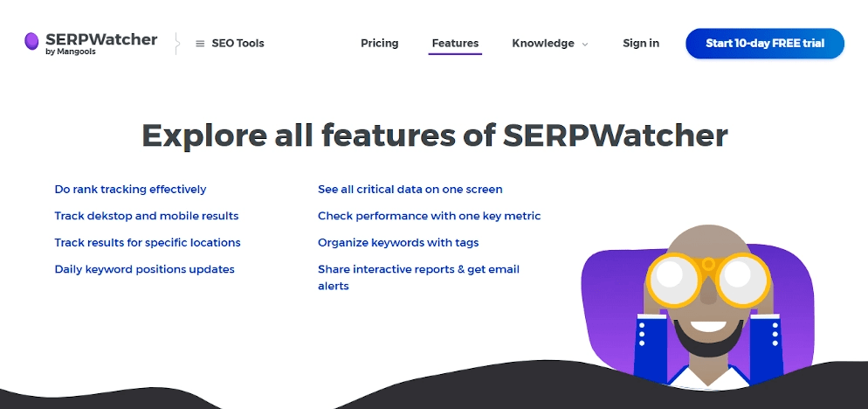Start the 10-day FREE trial
Screen dimensions: 868x409
tap(764, 43)
